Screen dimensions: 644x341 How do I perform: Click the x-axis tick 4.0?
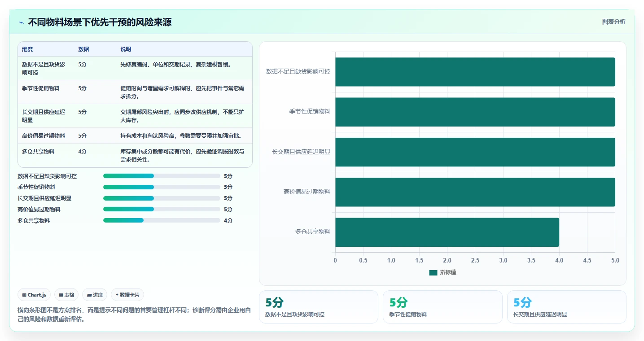point(559,261)
